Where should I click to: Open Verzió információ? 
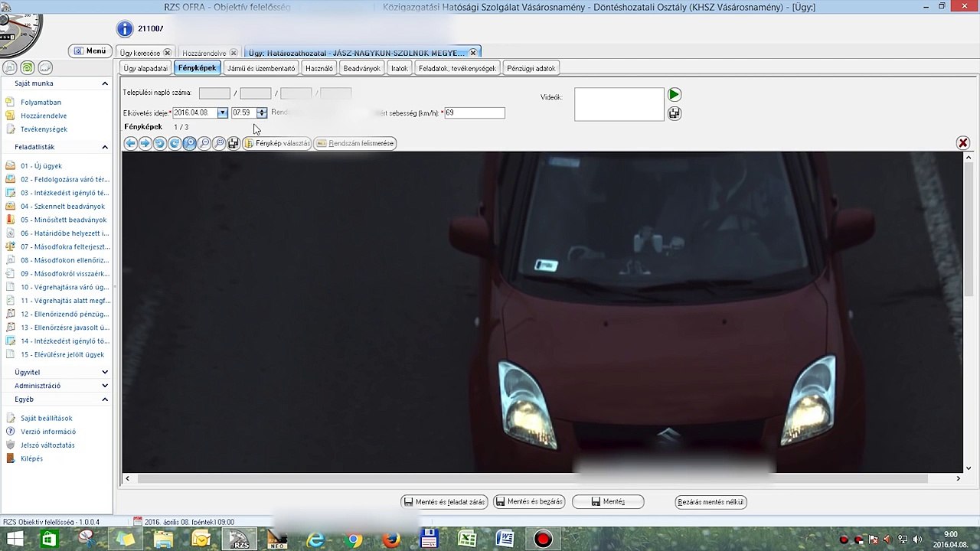(47, 432)
